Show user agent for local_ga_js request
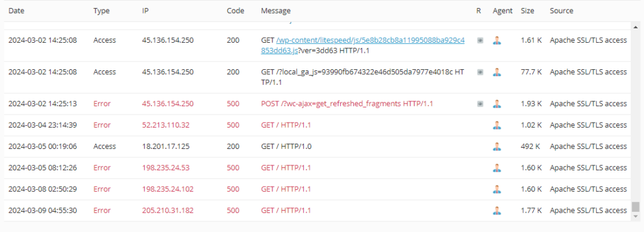644x232 pixels. point(497,72)
